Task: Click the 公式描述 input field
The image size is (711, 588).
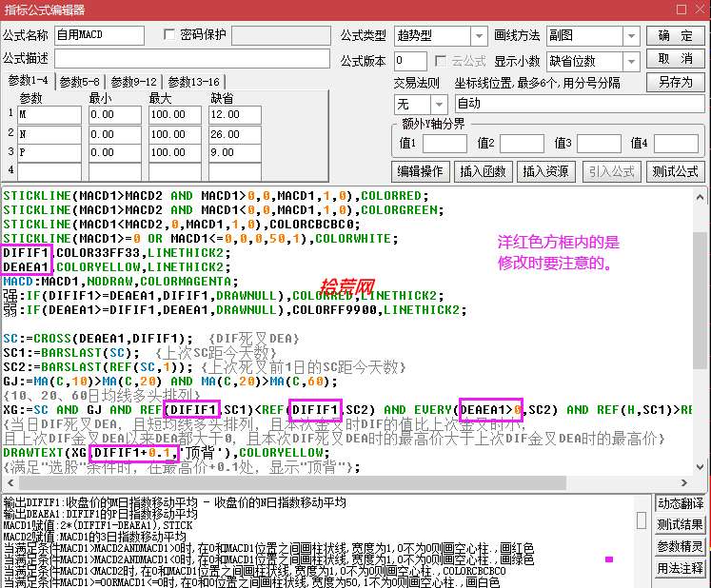Action: pyautogui.click(x=192, y=59)
